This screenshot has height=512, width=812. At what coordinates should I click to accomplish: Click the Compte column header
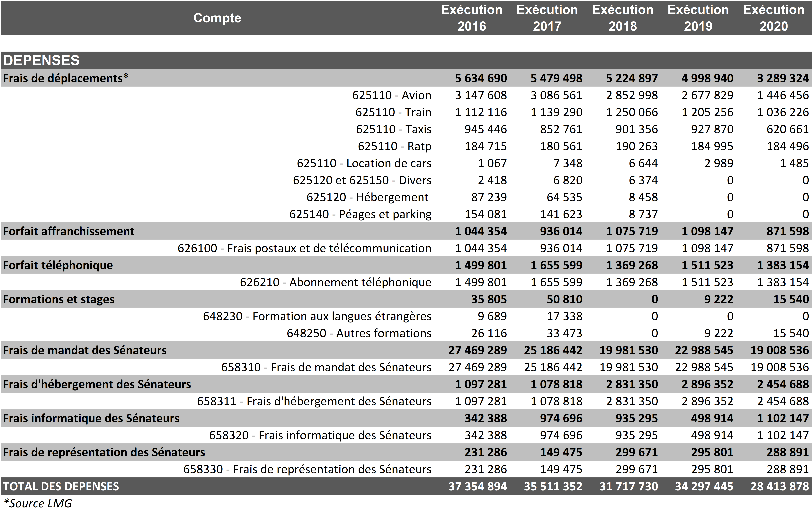coord(217,18)
